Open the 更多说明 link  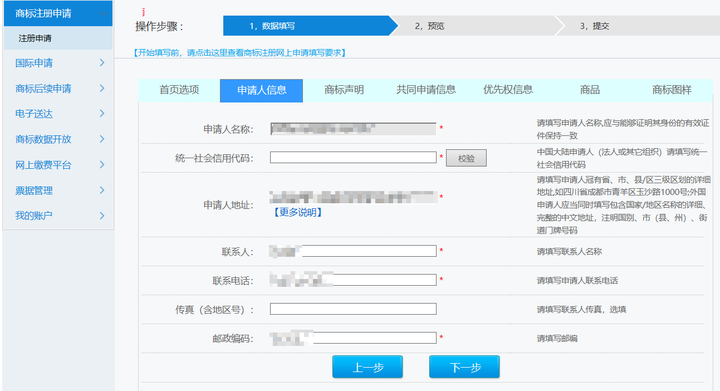coord(298,212)
